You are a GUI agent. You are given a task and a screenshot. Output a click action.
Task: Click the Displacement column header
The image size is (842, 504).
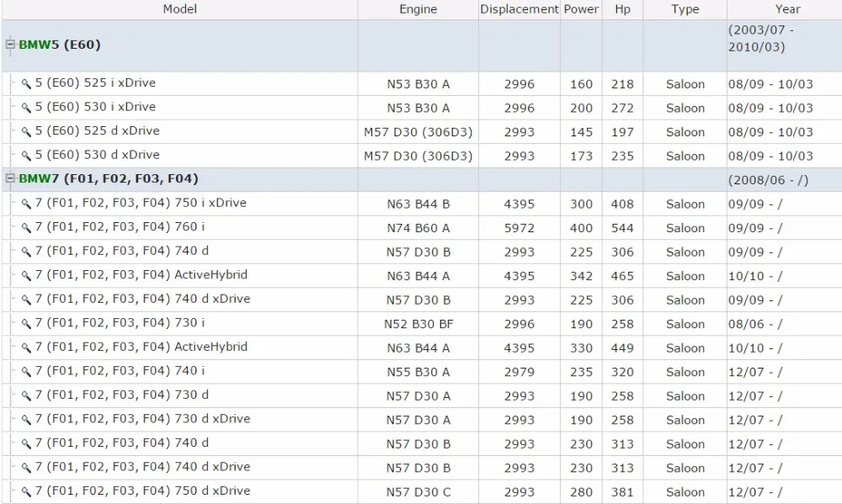[520, 9]
